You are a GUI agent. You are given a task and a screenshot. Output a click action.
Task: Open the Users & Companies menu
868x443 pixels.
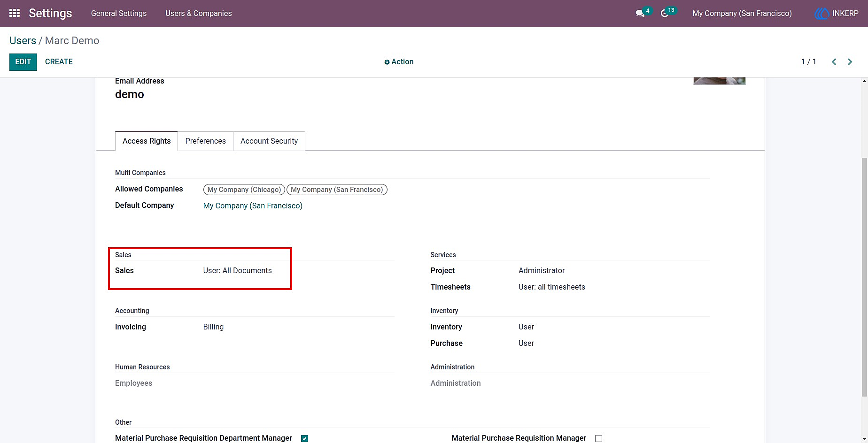[x=199, y=13]
